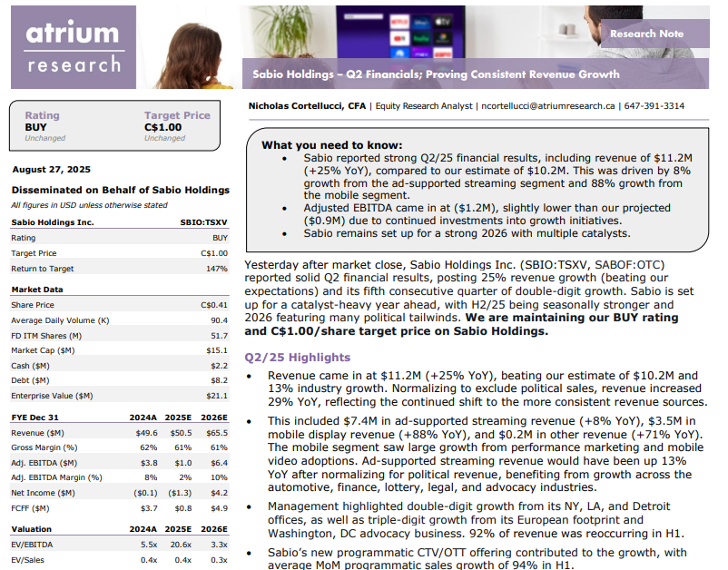Viewport: 728px width, 570px height.
Task: Click the 'Equity Research Analyst' title text
Action: click(x=423, y=106)
